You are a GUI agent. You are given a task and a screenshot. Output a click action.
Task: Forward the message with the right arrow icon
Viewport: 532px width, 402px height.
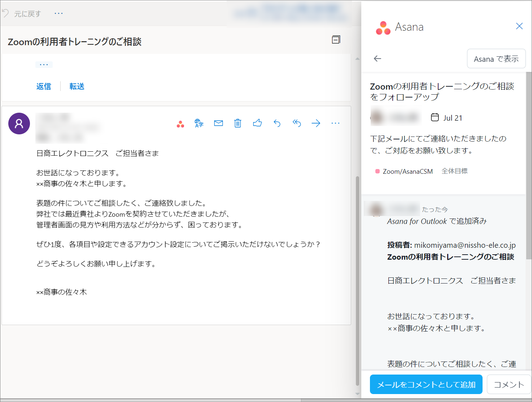(x=316, y=123)
